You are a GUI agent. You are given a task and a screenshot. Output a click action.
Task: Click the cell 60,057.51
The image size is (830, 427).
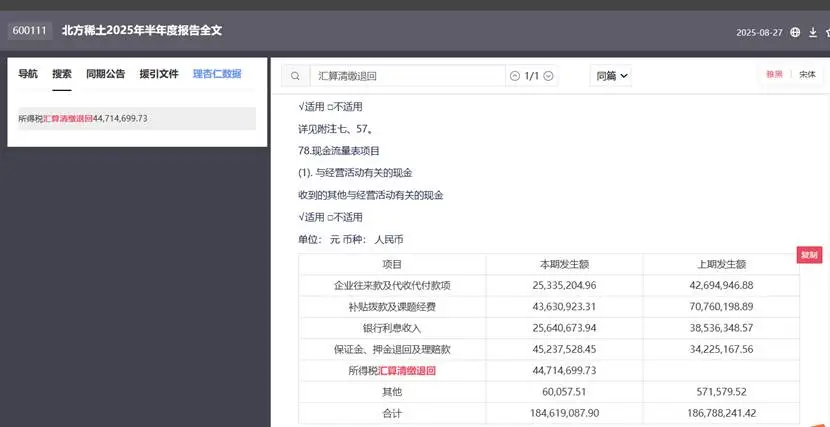[x=564, y=392]
